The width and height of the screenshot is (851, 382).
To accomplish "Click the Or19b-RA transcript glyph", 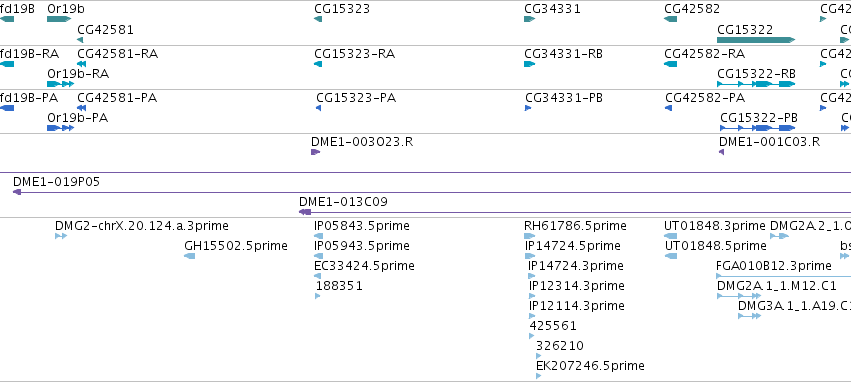I will [60, 84].
